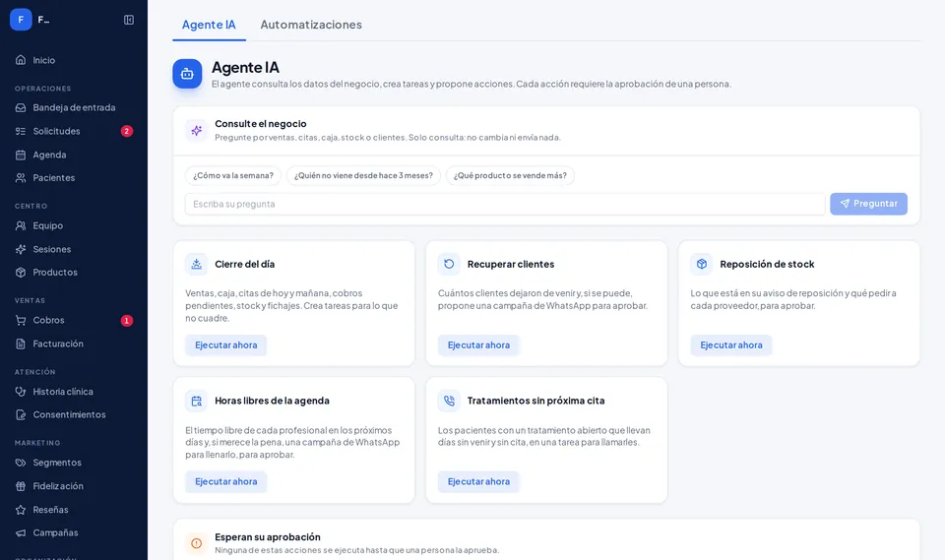The width and height of the screenshot is (945, 560).
Task: Select the ¿Cómo va la semana? suggestion
Action: [233, 175]
